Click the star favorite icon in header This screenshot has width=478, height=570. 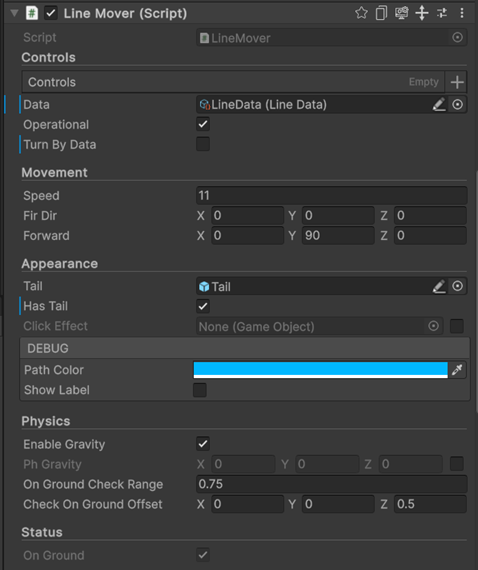361,13
